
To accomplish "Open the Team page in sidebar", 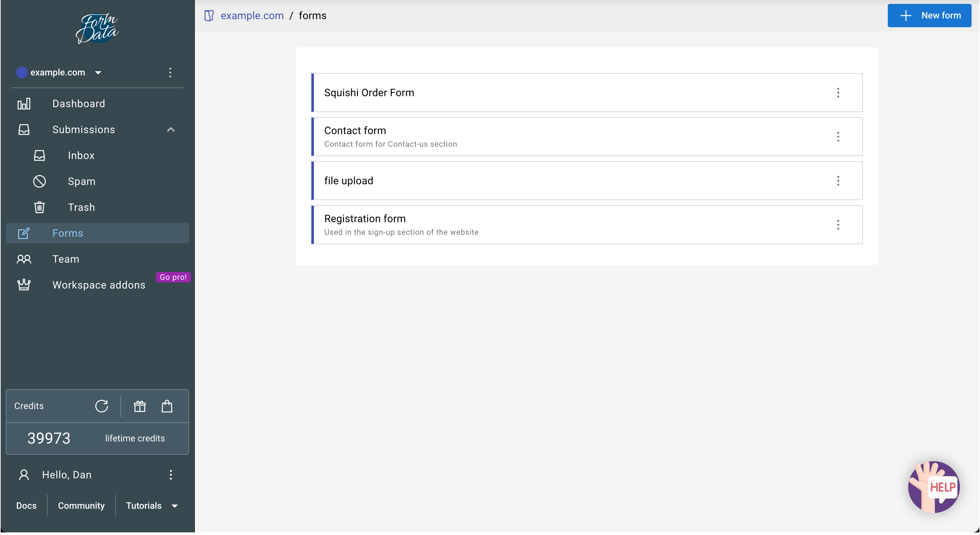I will (x=66, y=259).
